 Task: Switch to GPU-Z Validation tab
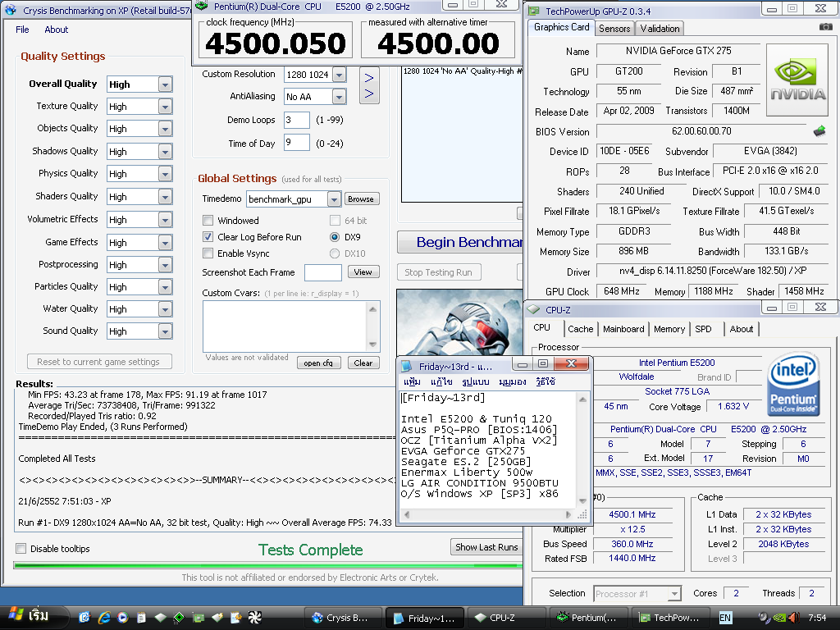coord(660,29)
